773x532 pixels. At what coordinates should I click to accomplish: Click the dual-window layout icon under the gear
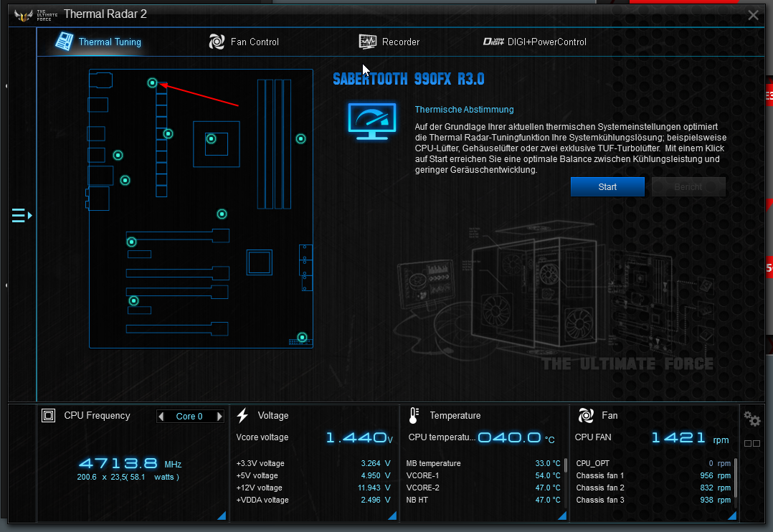tap(752, 444)
